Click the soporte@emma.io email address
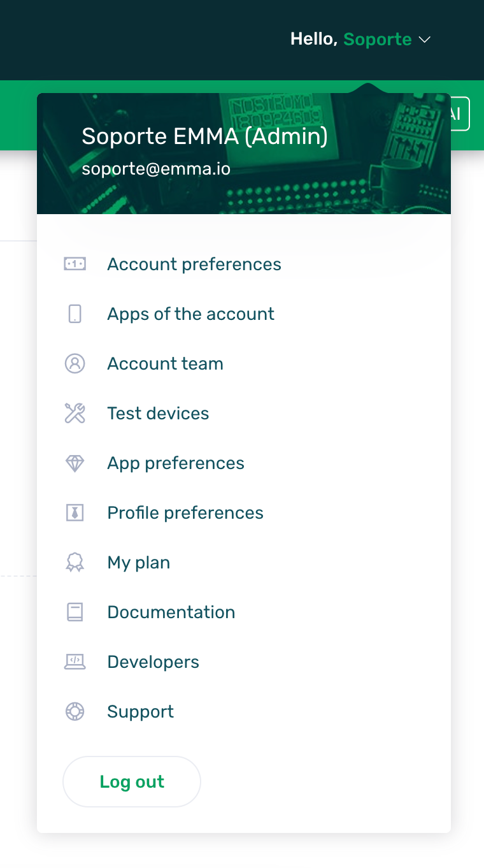The image size is (484, 868). click(156, 169)
